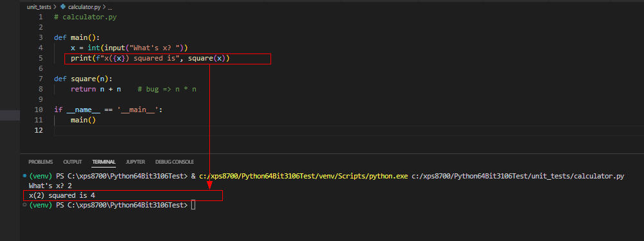This screenshot has width=644, height=241.
Task: Show the DEBUG CONSOLE tab
Action: pos(175,162)
